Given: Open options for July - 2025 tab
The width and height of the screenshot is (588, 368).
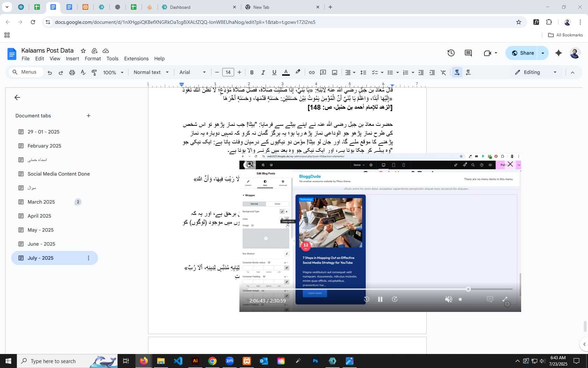Looking at the screenshot, I should point(89,258).
